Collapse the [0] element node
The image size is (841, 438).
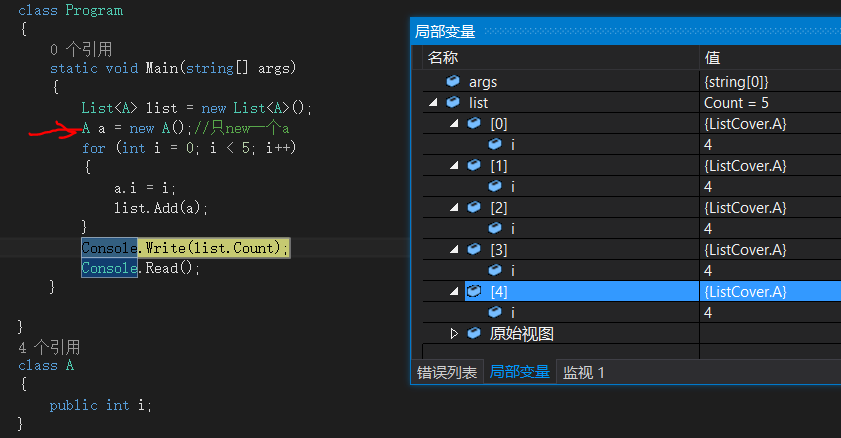coord(454,123)
